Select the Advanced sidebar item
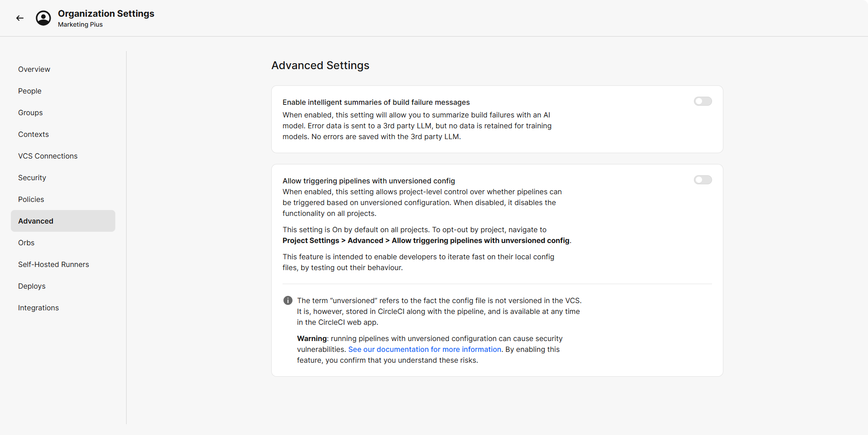The width and height of the screenshot is (868, 435). pos(36,221)
